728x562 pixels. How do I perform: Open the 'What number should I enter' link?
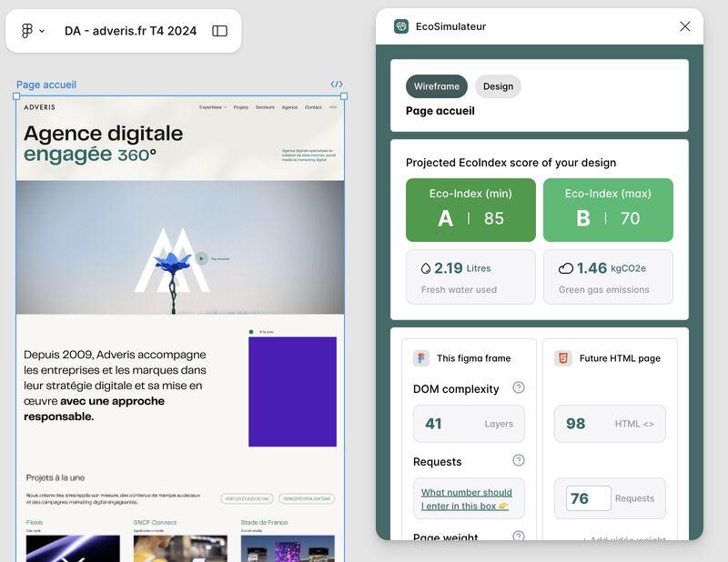point(467,499)
